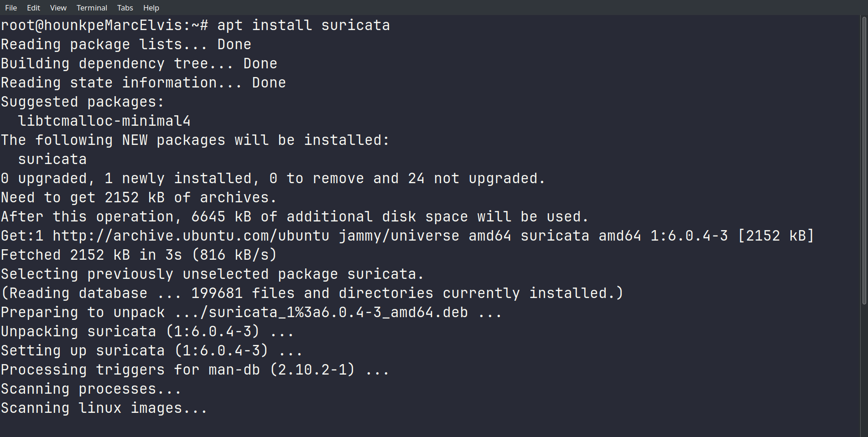Viewport: 868px width, 437px height.
Task: Open the Tabs menu
Action: pyautogui.click(x=125, y=8)
